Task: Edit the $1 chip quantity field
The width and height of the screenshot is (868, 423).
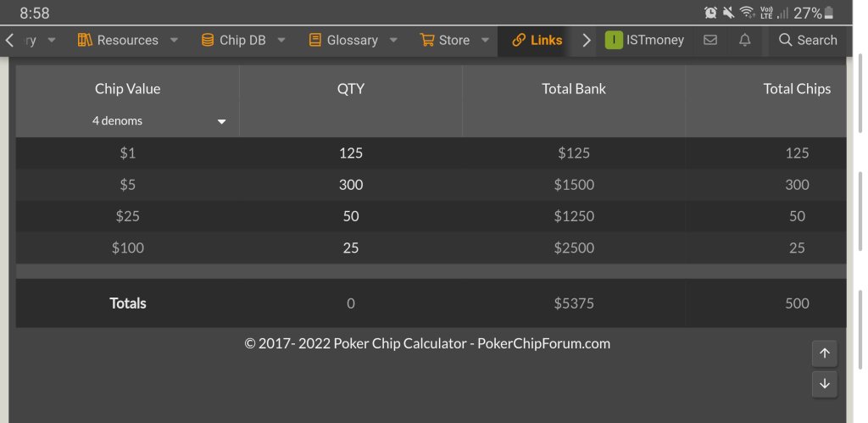Action: pos(350,153)
